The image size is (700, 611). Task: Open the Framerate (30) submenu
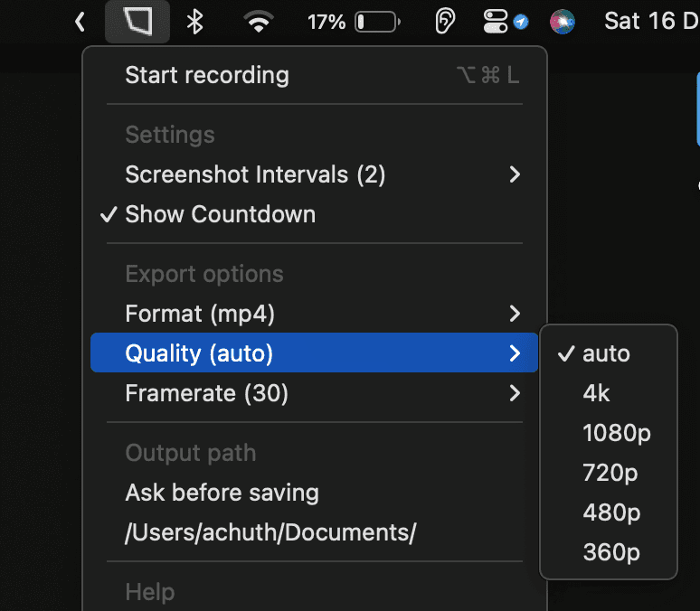click(x=315, y=393)
